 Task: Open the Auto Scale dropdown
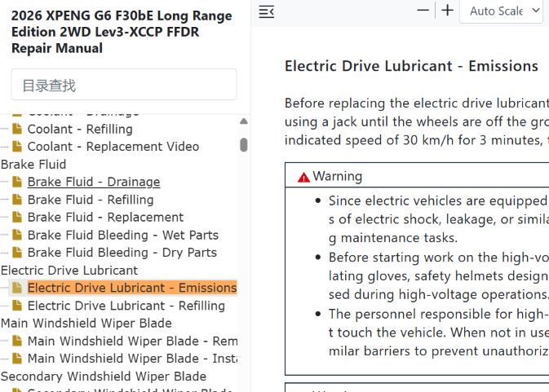click(501, 11)
